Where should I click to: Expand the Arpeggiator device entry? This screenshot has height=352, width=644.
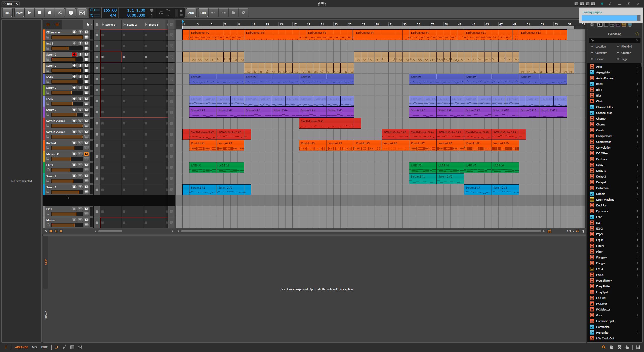(637, 72)
